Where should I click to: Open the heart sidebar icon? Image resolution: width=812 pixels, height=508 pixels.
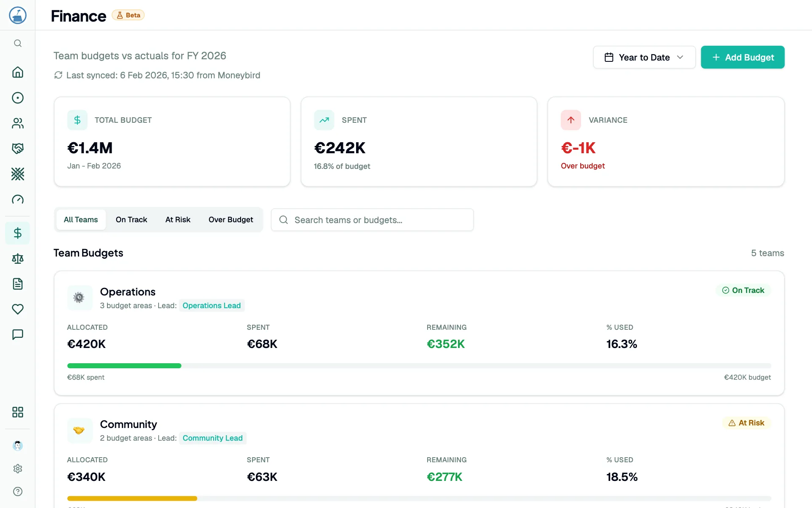coord(17,309)
